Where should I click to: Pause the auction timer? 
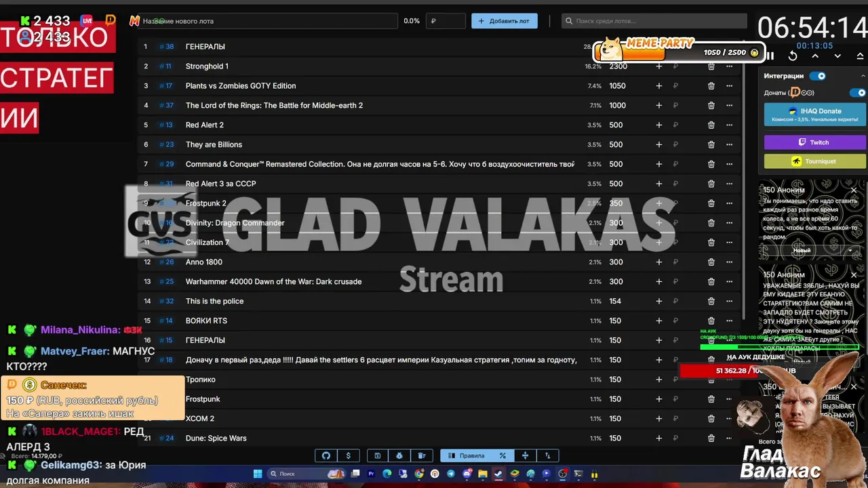coord(770,56)
